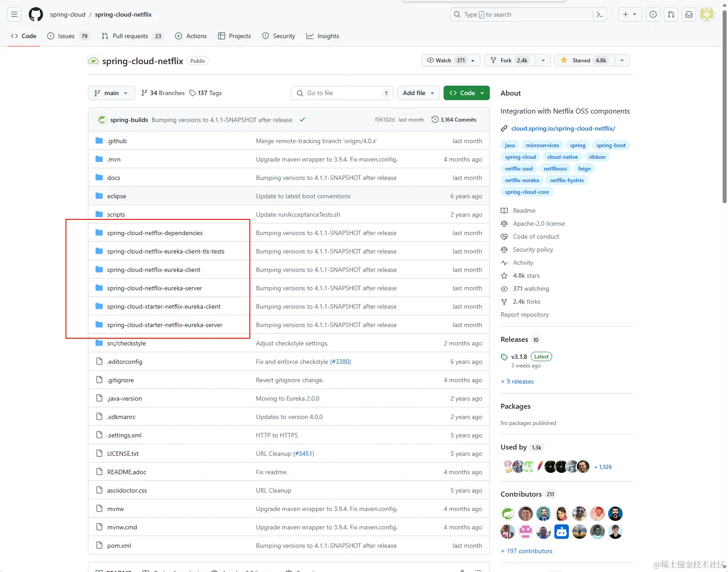Click the Fork button
The image size is (728, 572).
point(510,60)
